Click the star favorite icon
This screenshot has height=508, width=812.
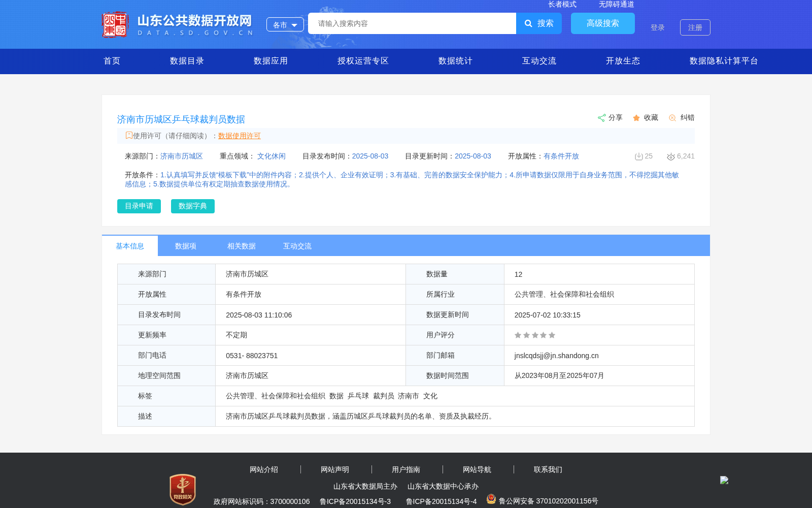click(636, 118)
